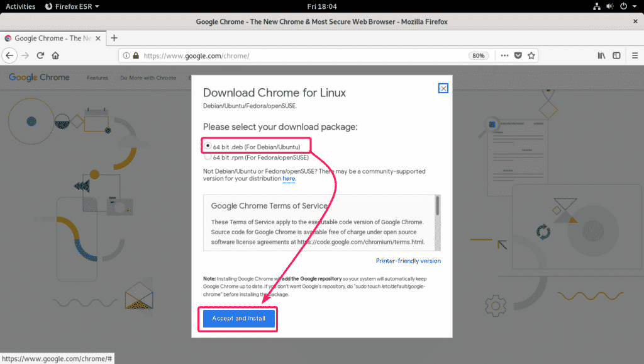This screenshot has height=364, width=644.
Task: Click the Firefox back arrow button
Action: [x=9, y=55]
